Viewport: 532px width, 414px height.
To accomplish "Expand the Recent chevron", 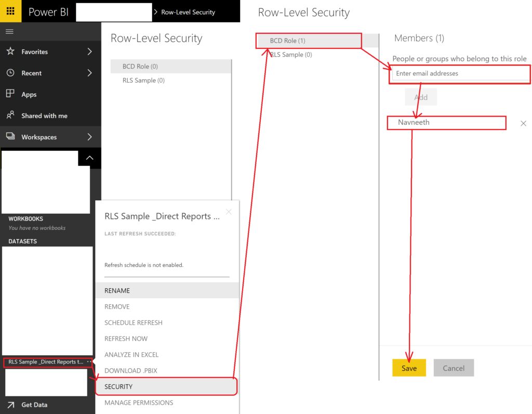I will (x=89, y=73).
